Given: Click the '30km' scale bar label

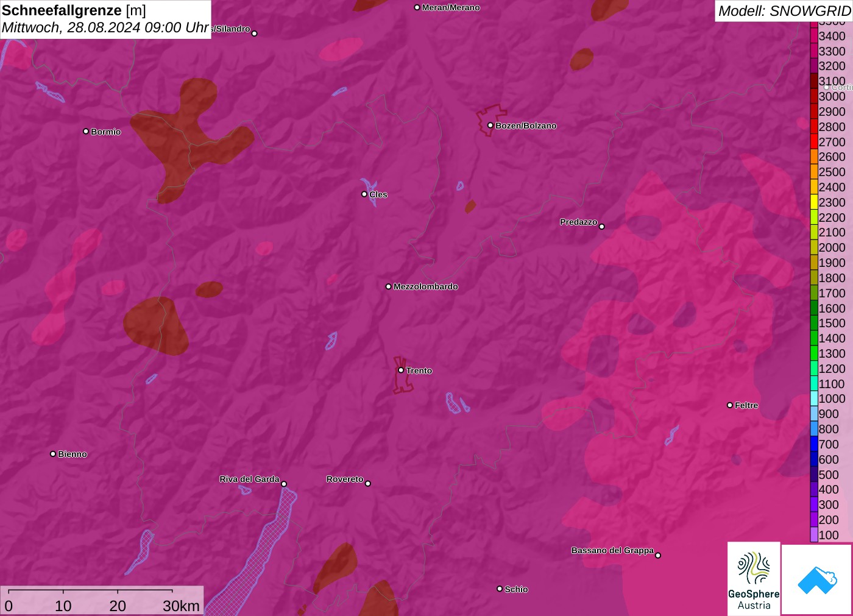Looking at the screenshot, I should coord(181,606).
